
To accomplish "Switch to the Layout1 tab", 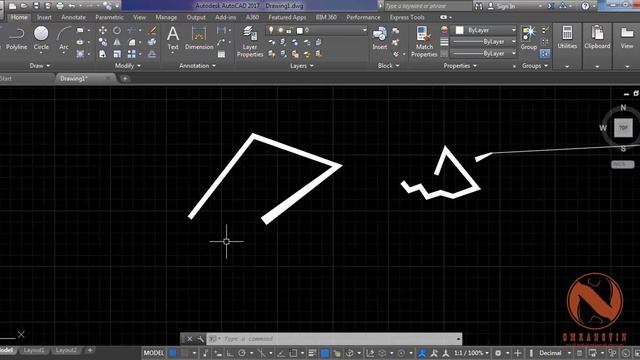I will tap(33, 350).
